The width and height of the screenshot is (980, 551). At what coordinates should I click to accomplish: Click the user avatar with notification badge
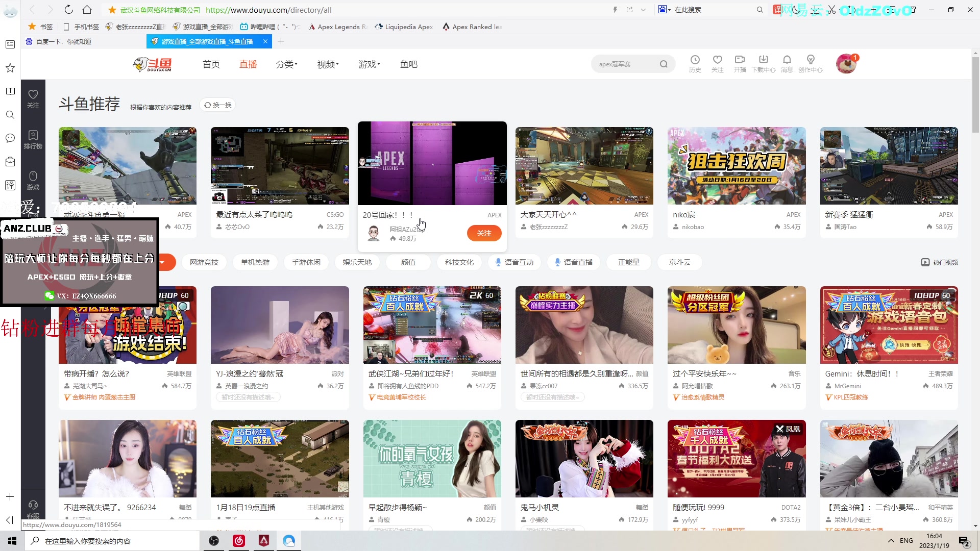point(846,64)
